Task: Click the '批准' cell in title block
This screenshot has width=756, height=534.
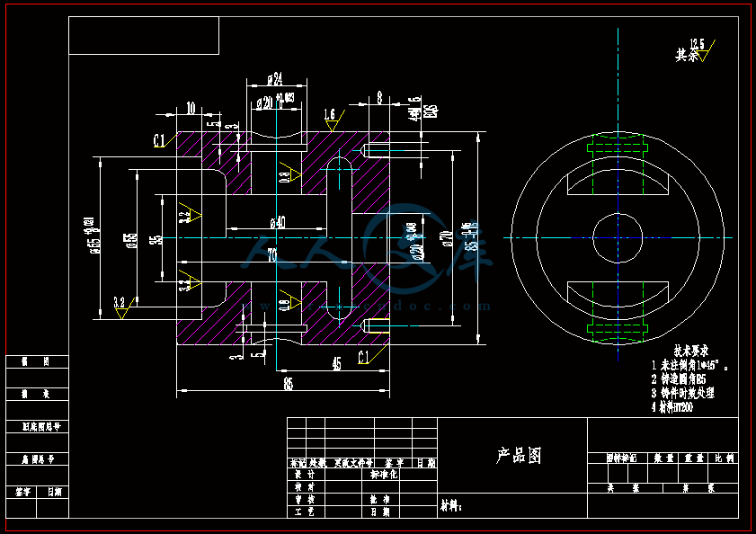Action: (x=380, y=500)
